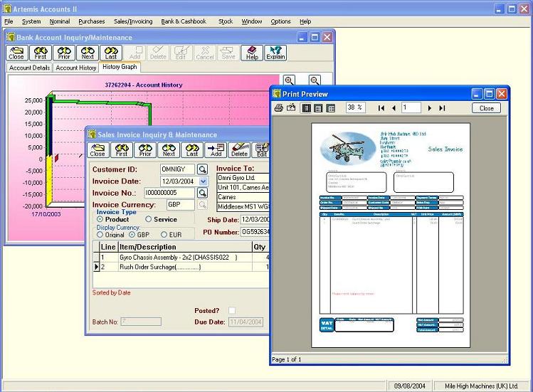
Task: Click the Ship Date field
Action: [255, 220]
